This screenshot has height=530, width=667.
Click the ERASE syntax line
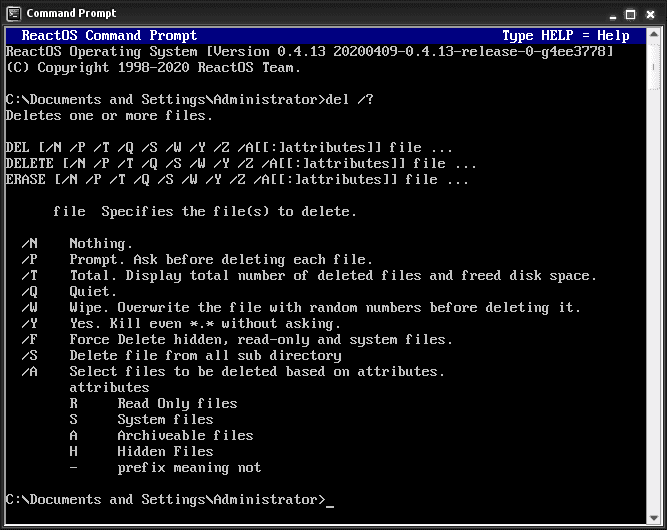pyautogui.click(x=237, y=179)
